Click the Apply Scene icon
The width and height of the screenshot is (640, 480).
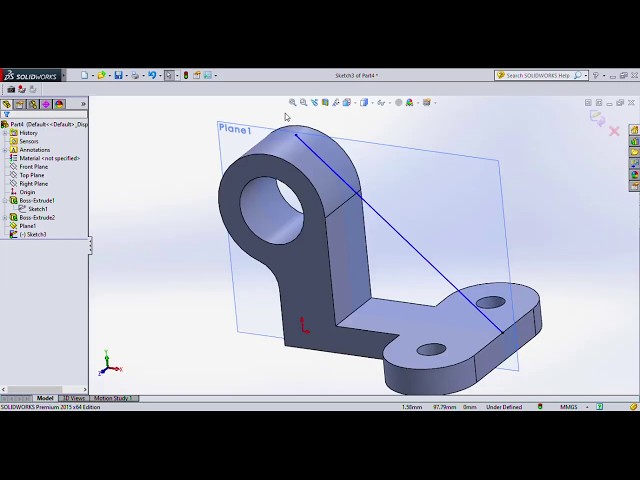tap(409, 102)
